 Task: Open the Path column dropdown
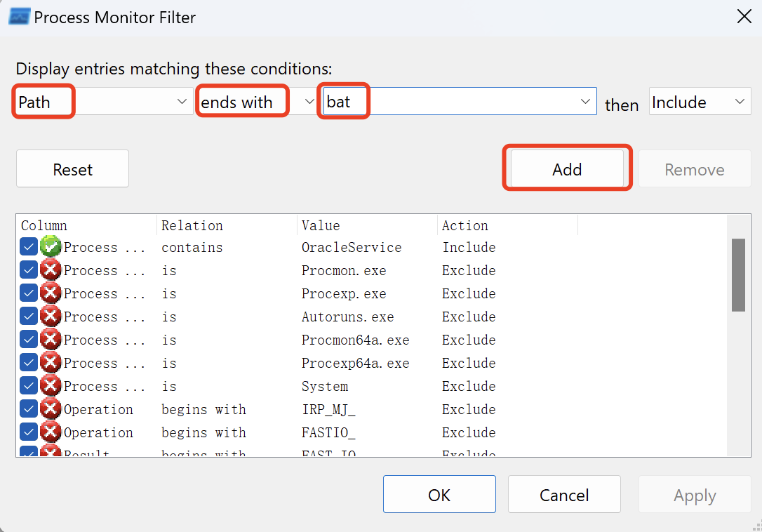(x=180, y=102)
